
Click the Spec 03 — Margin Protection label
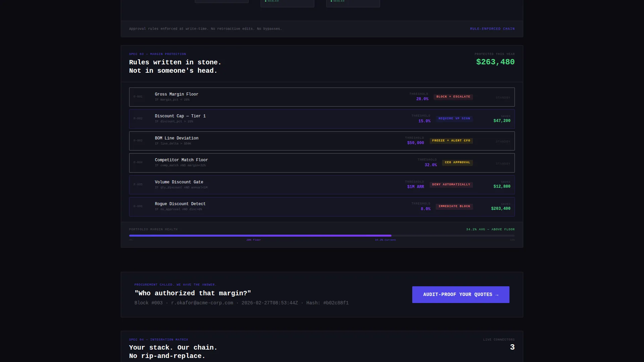tap(158, 54)
